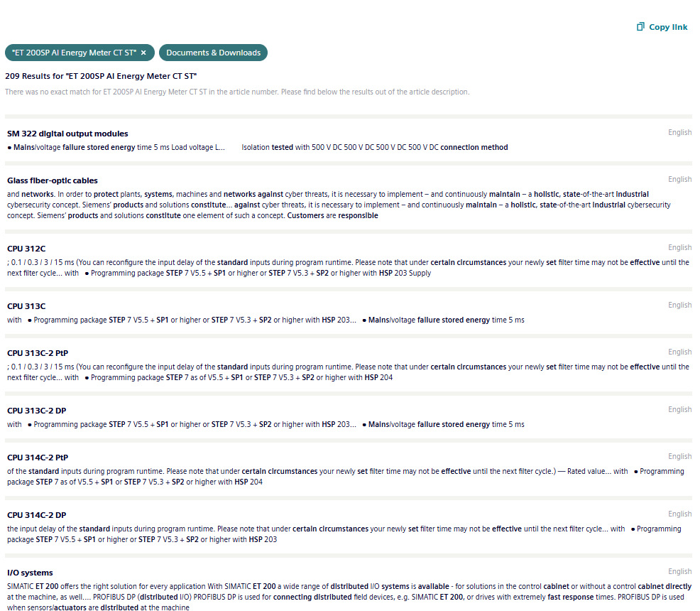700x611 pixels.
Task: Click the Copy link text
Action: (668, 27)
